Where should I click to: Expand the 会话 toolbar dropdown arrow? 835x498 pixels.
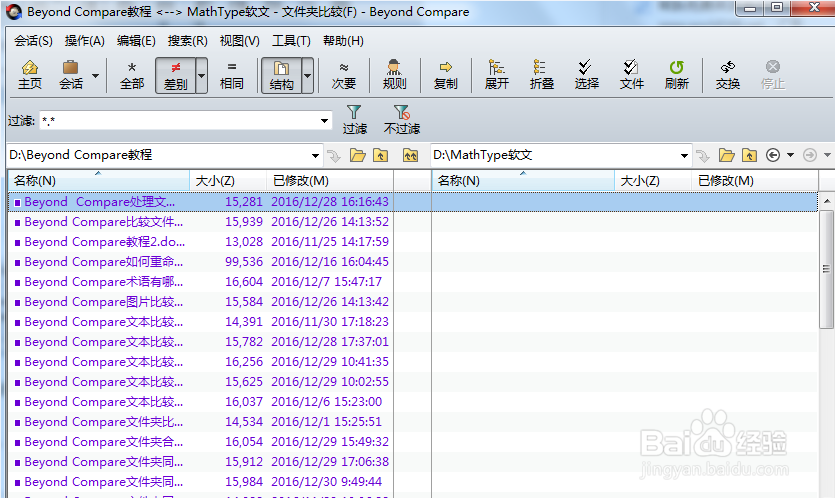(95, 76)
